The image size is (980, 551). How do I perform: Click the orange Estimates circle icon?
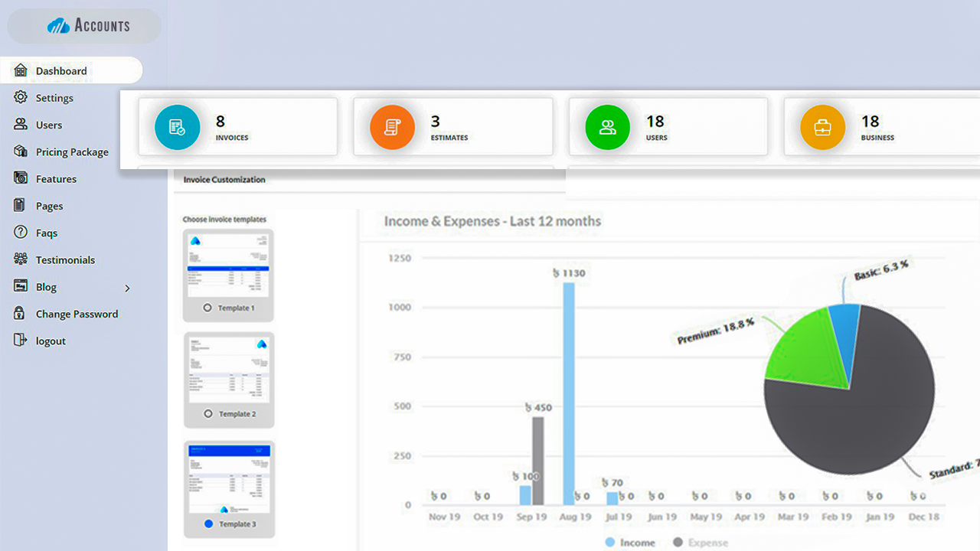click(x=392, y=127)
